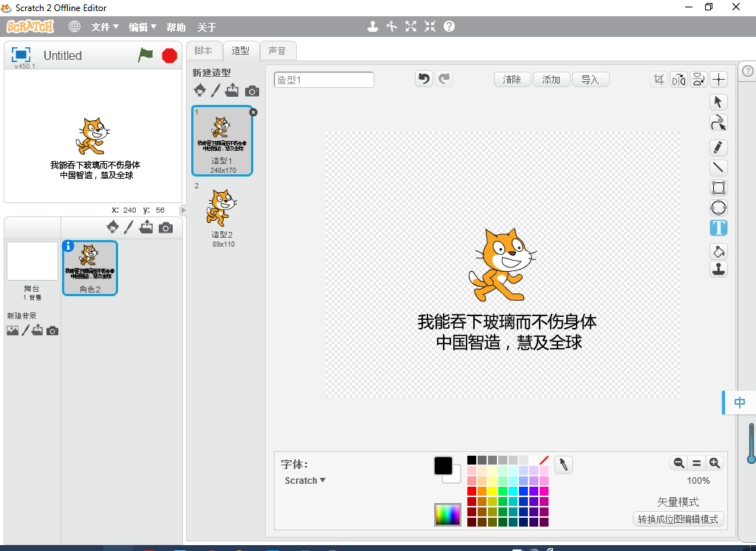Click the flip left-right icon
The width and height of the screenshot is (756, 551).
[x=678, y=80]
